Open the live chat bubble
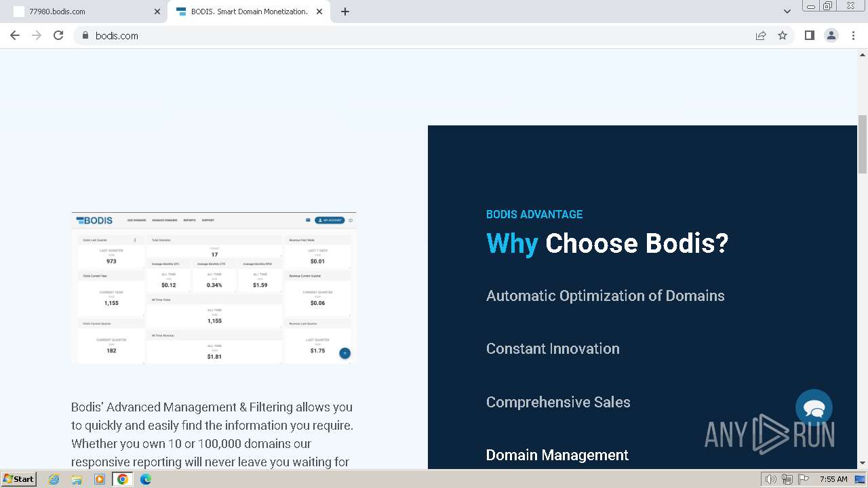The width and height of the screenshot is (868, 488). click(814, 407)
